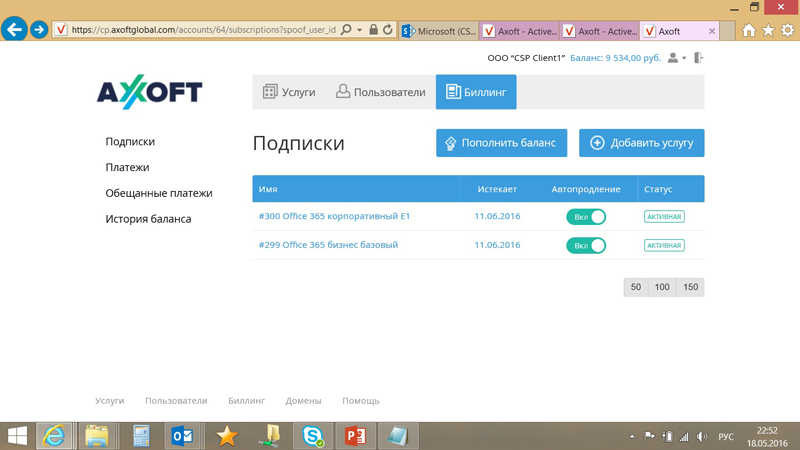Select История баланса in the sidebar
This screenshot has height=450, width=800.
coord(148,218)
